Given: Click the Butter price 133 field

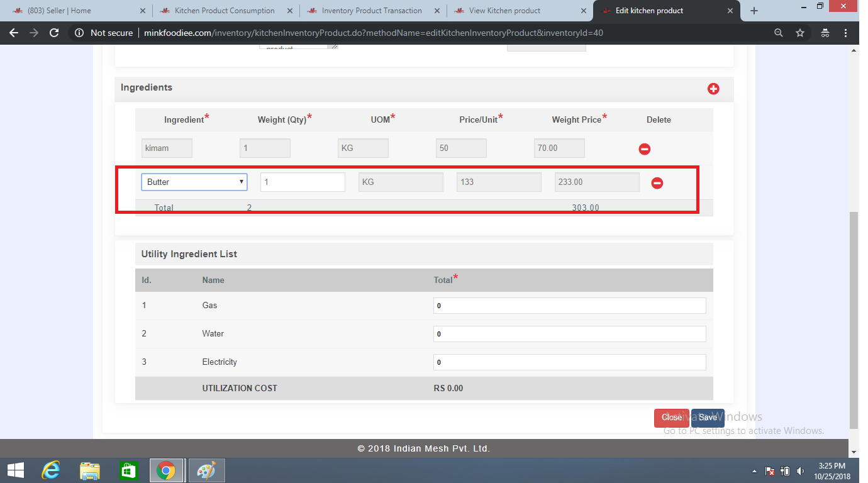Looking at the screenshot, I should [x=499, y=182].
